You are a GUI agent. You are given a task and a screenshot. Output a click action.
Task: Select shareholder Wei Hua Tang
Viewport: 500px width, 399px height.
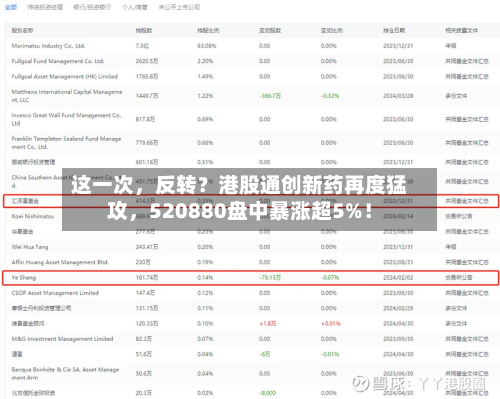point(30,247)
